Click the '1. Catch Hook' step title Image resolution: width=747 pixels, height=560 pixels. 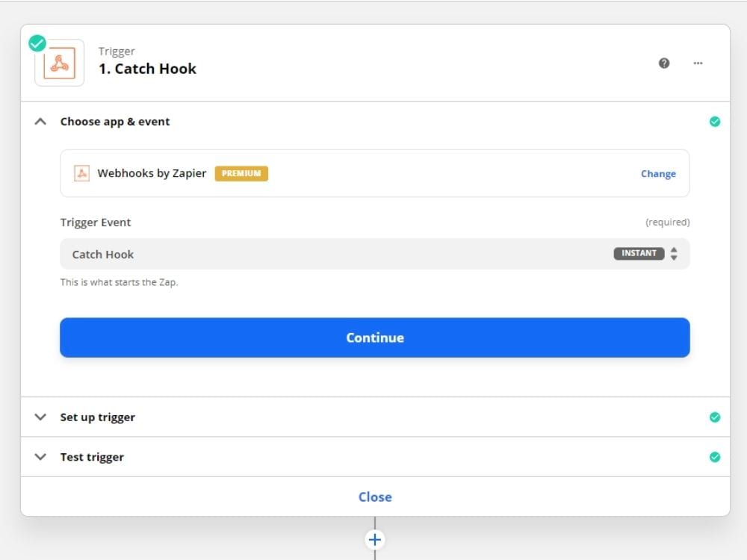click(147, 69)
